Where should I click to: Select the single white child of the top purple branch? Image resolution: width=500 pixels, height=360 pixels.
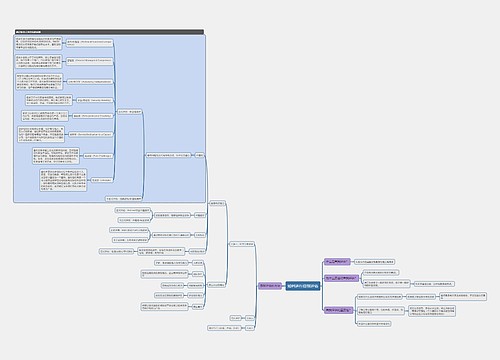(375, 262)
